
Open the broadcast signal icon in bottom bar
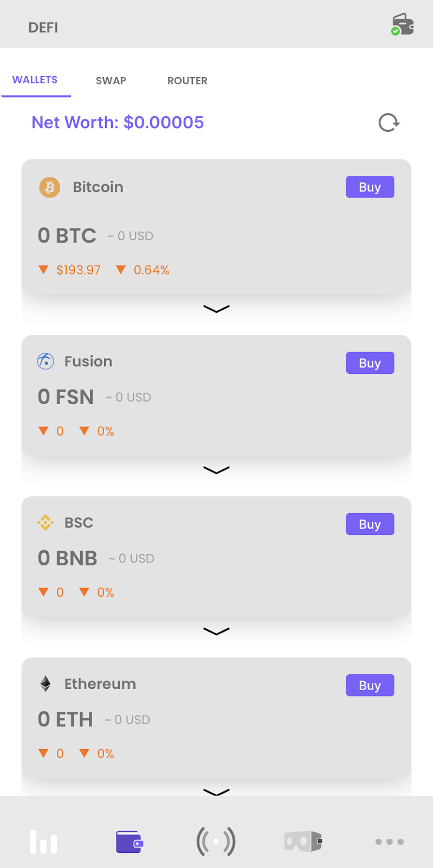coord(216,841)
